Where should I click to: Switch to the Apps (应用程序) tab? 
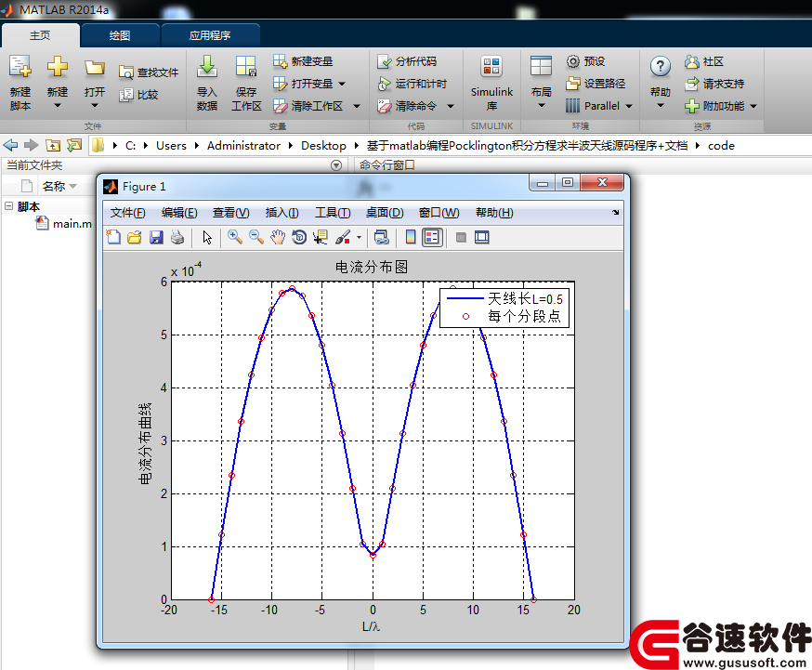click(x=210, y=35)
